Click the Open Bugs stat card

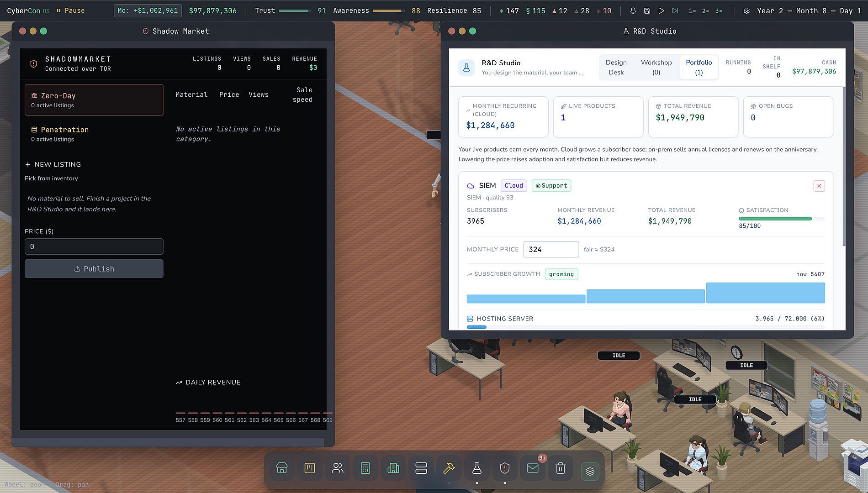(788, 117)
